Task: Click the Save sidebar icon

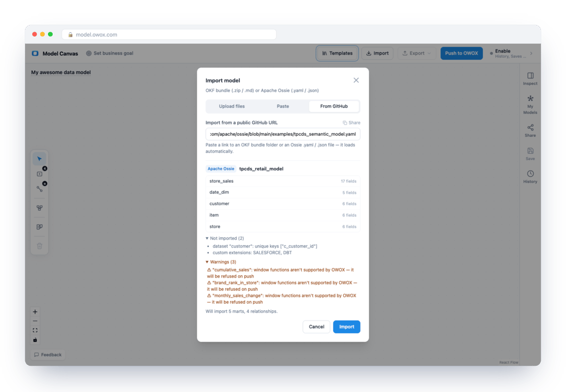Action: (530, 154)
